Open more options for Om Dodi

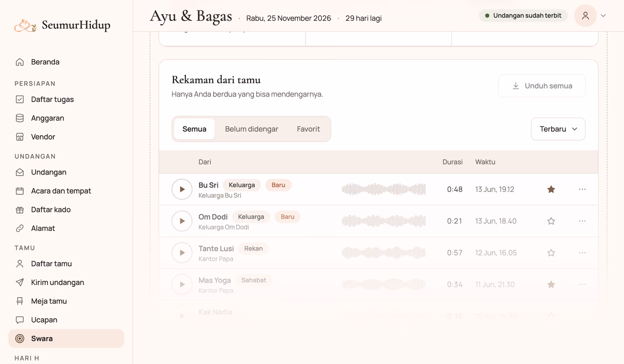click(x=582, y=221)
